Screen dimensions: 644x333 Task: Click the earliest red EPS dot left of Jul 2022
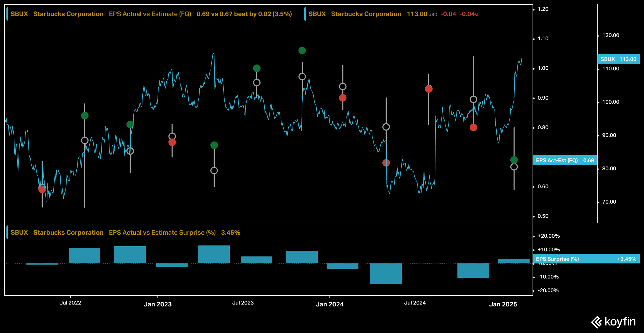click(x=42, y=190)
